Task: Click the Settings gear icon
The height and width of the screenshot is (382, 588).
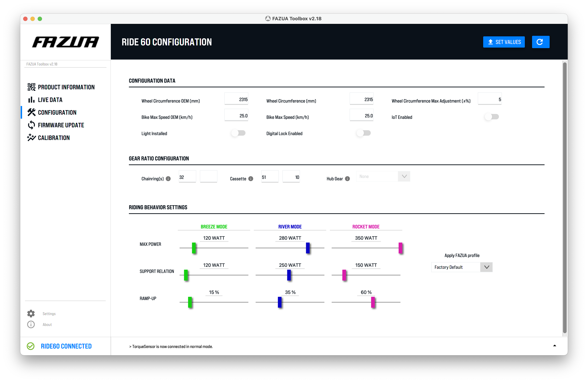Action: pyautogui.click(x=31, y=314)
